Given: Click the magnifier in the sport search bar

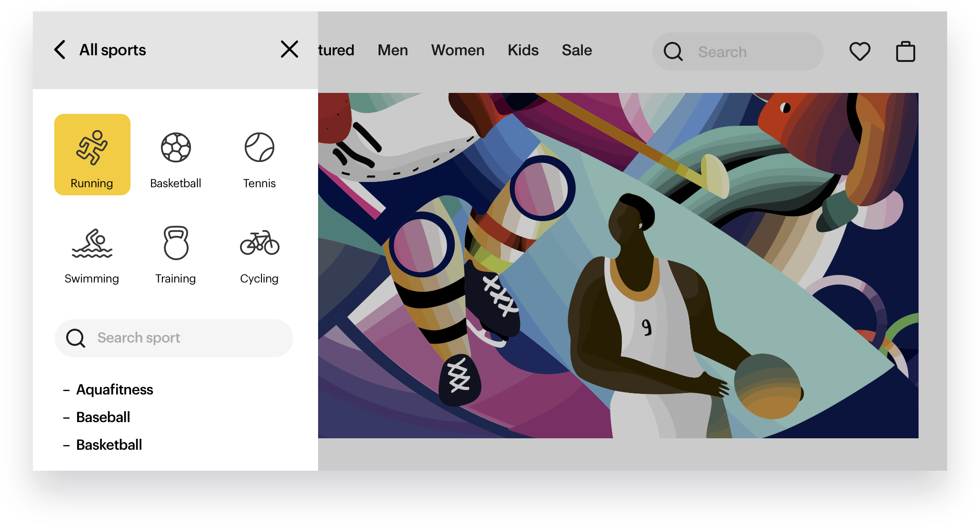Looking at the screenshot, I should [x=76, y=338].
